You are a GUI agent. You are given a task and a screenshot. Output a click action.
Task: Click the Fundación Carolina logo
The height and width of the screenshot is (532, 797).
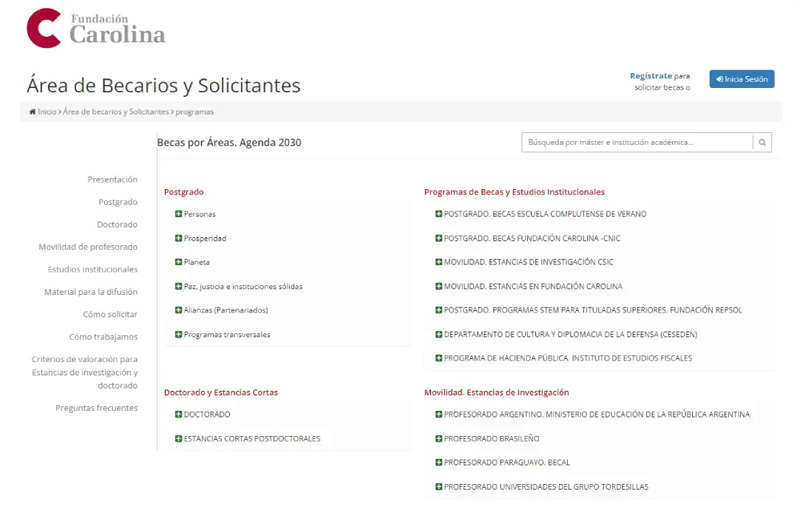(x=95, y=28)
